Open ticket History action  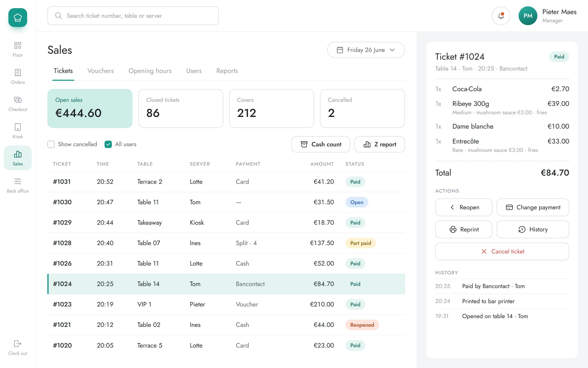(533, 229)
